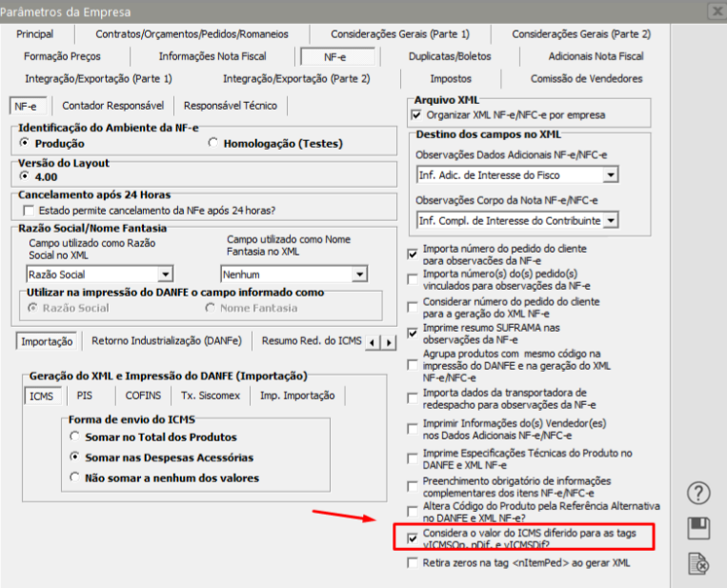Enable cancellation of NFe after 24 hours

point(28,210)
